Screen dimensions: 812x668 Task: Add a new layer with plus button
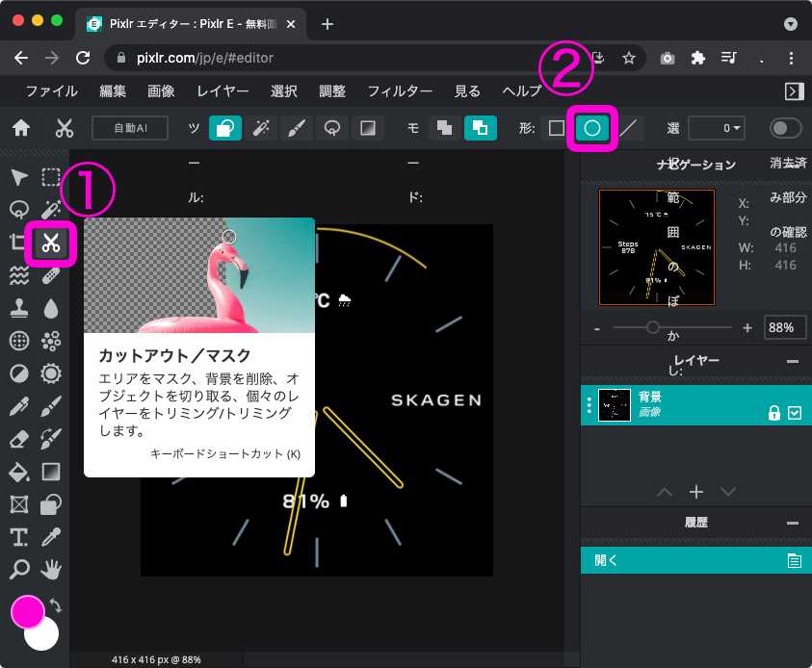[696, 492]
